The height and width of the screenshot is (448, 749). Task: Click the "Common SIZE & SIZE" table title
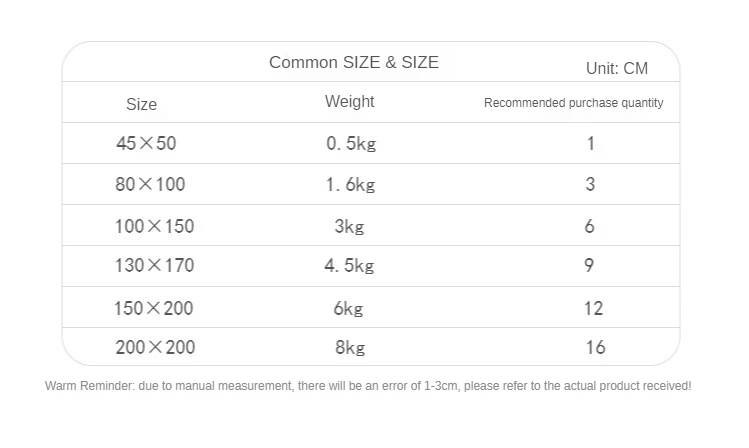point(353,62)
